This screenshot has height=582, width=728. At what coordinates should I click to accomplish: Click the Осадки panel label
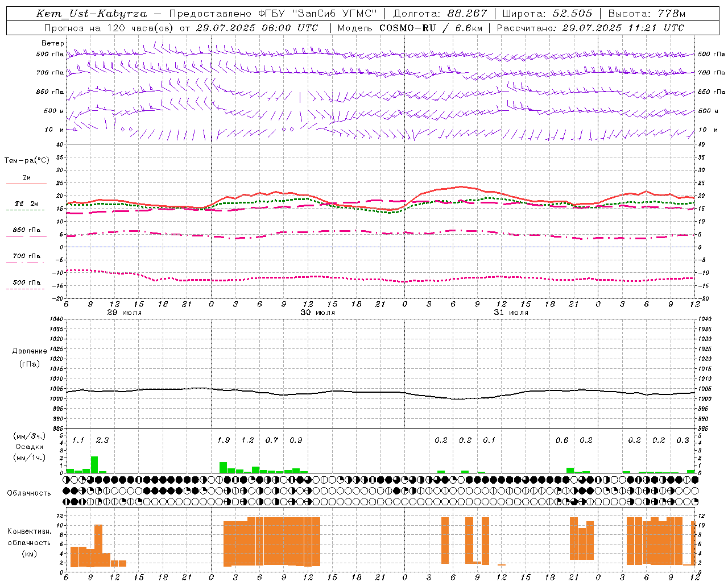tap(30, 447)
